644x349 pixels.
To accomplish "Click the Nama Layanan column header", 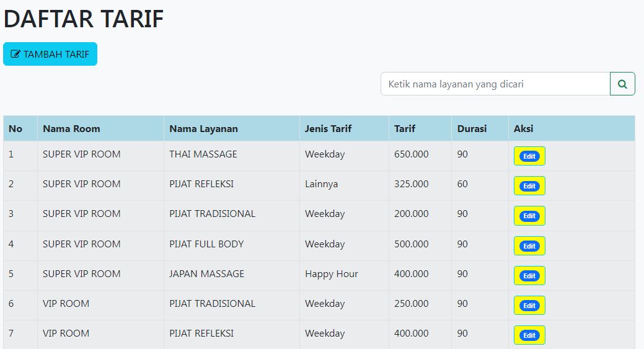I will (203, 128).
